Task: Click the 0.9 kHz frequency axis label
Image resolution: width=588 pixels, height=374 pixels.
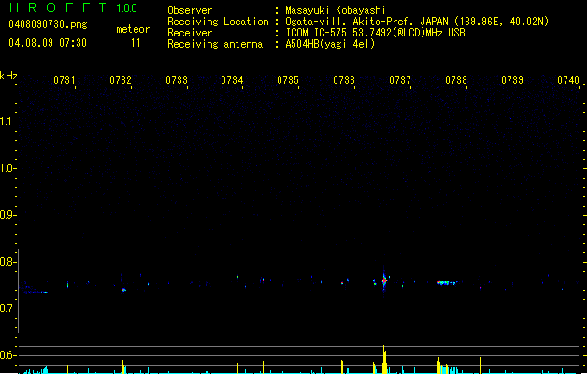Action: [x=7, y=215]
